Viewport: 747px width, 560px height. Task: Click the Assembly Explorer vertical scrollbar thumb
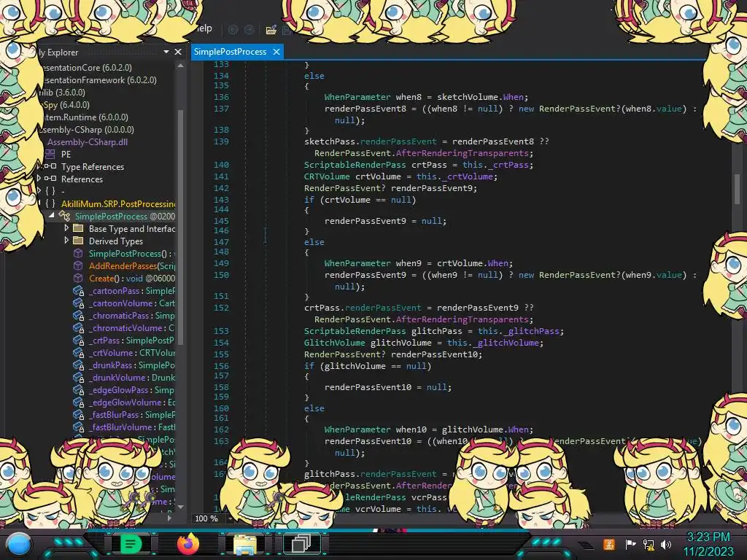coord(181,227)
